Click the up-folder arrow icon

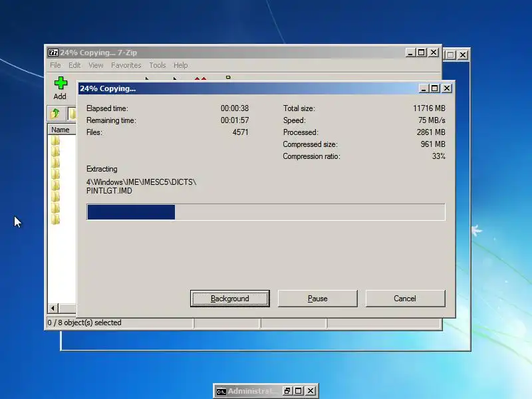55,113
